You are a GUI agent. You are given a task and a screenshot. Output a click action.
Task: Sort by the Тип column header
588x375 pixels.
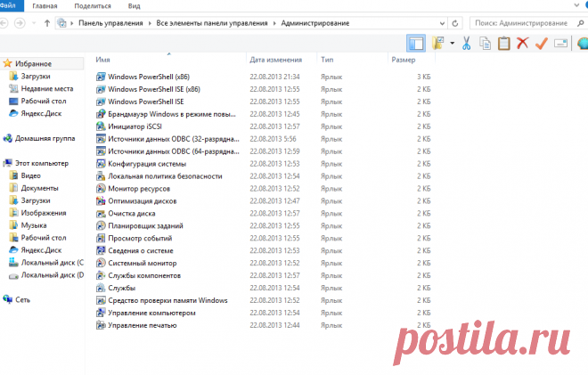tap(327, 60)
